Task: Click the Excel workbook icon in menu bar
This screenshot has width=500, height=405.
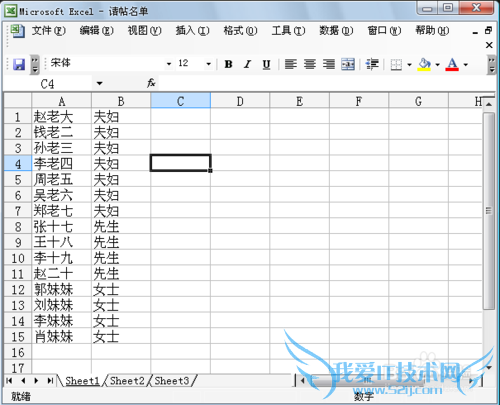Action: click(17, 31)
